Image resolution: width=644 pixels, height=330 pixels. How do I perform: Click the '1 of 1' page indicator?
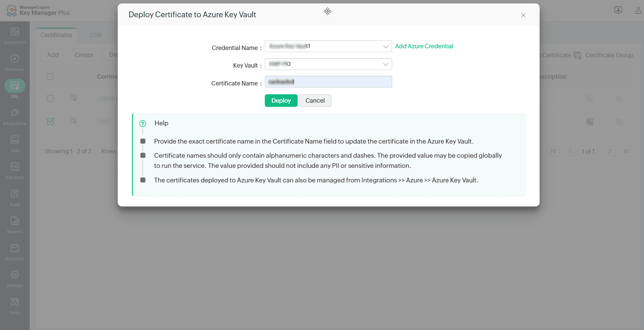click(588, 152)
